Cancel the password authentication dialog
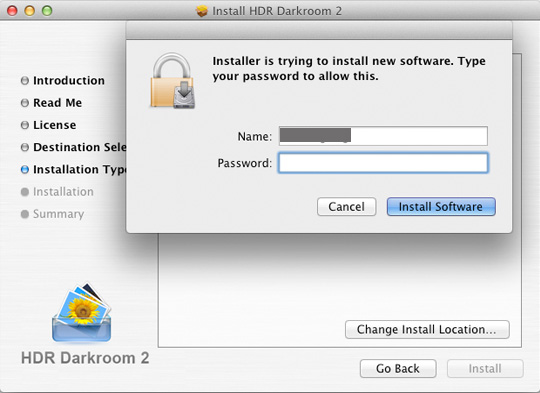Viewport: 540px width, 393px height. [346, 207]
